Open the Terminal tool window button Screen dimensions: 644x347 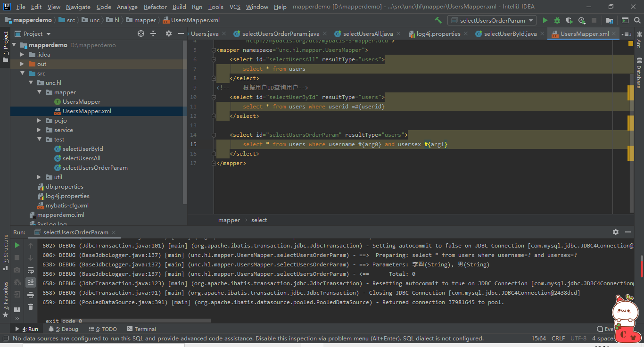click(x=141, y=329)
